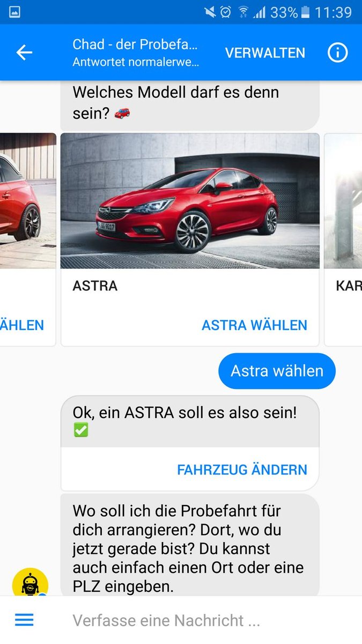Tap the battery icon in the status bar
362x644 pixels.
point(305,12)
